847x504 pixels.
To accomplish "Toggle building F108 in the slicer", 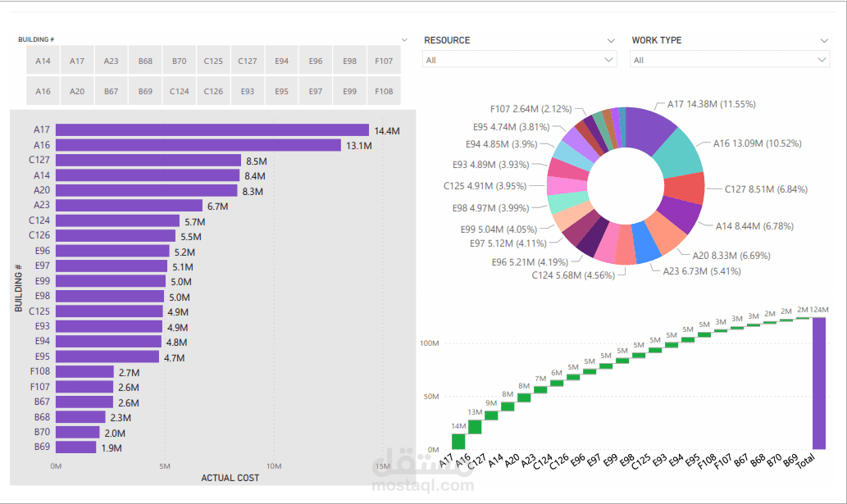I will pyautogui.click(x=383, y=91).
